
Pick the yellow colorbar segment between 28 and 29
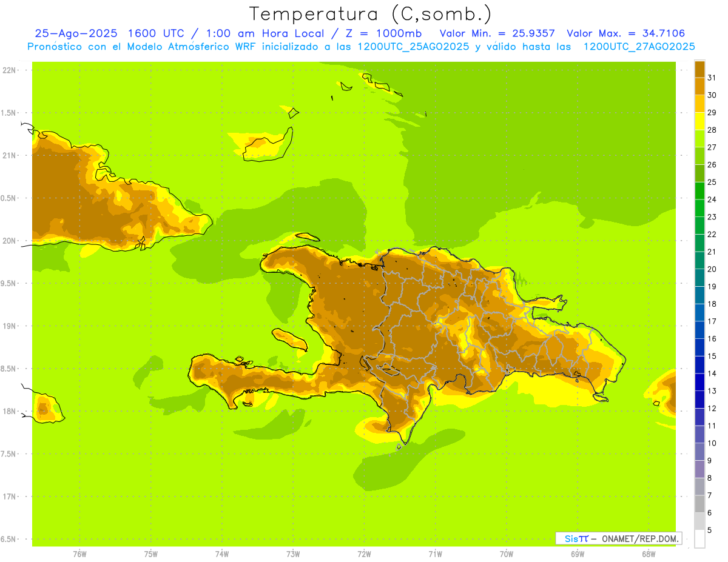point(699,121)
